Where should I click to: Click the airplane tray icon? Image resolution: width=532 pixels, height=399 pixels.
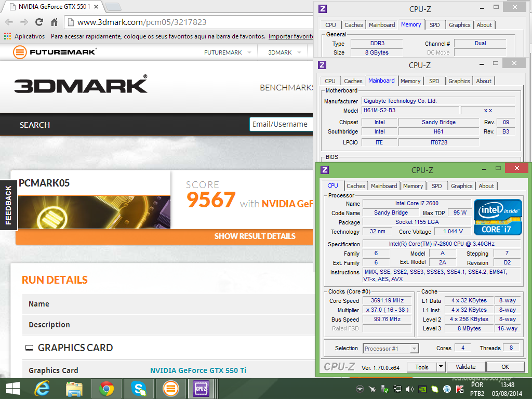click(372, 389)
